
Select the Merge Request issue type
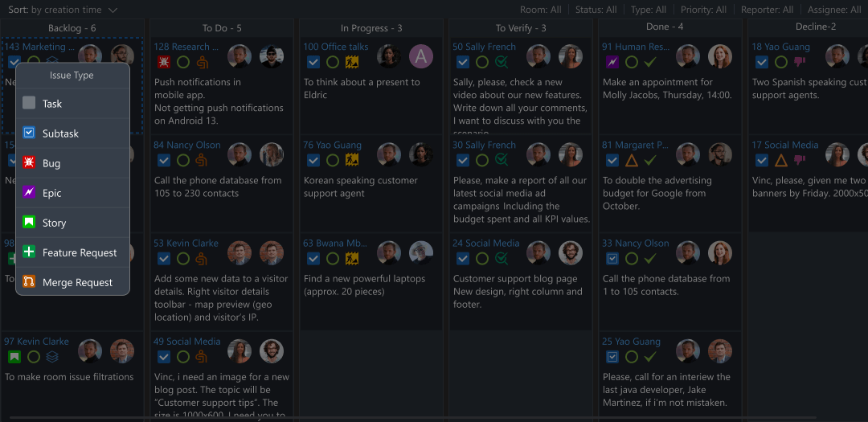[77, 282]
